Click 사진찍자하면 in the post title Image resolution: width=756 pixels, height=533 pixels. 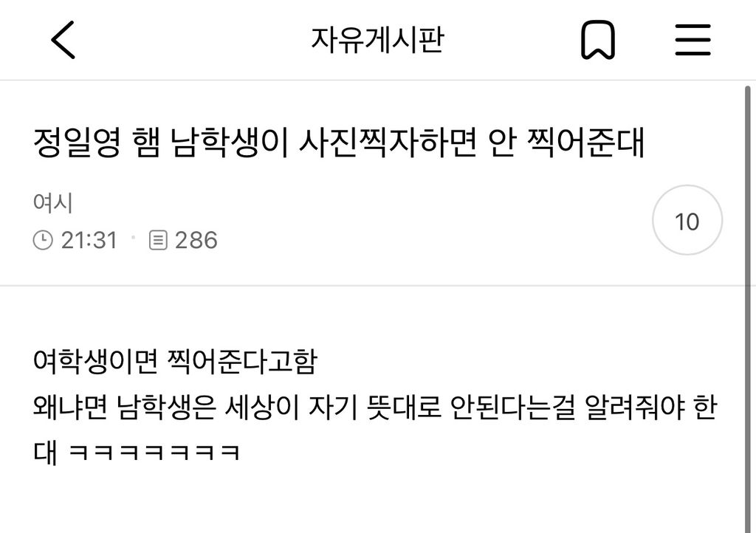pyautogui.click(x=388, y=142)
